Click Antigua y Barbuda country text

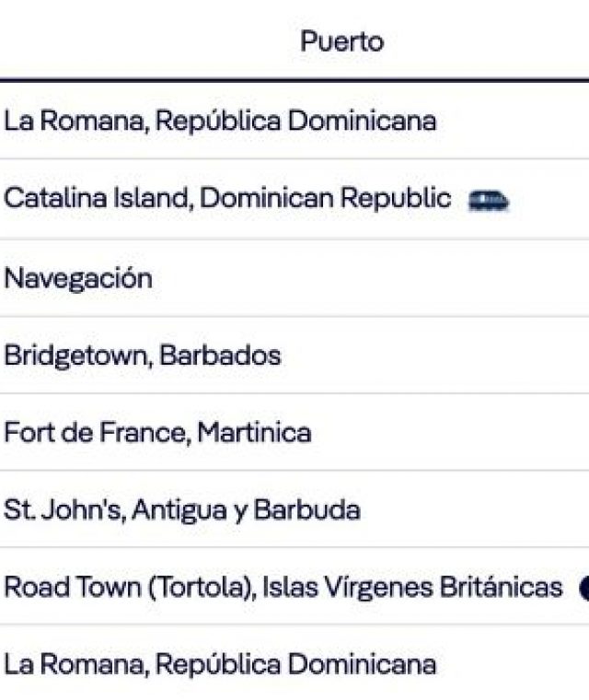pyautogui.click(x=246, y=510)
